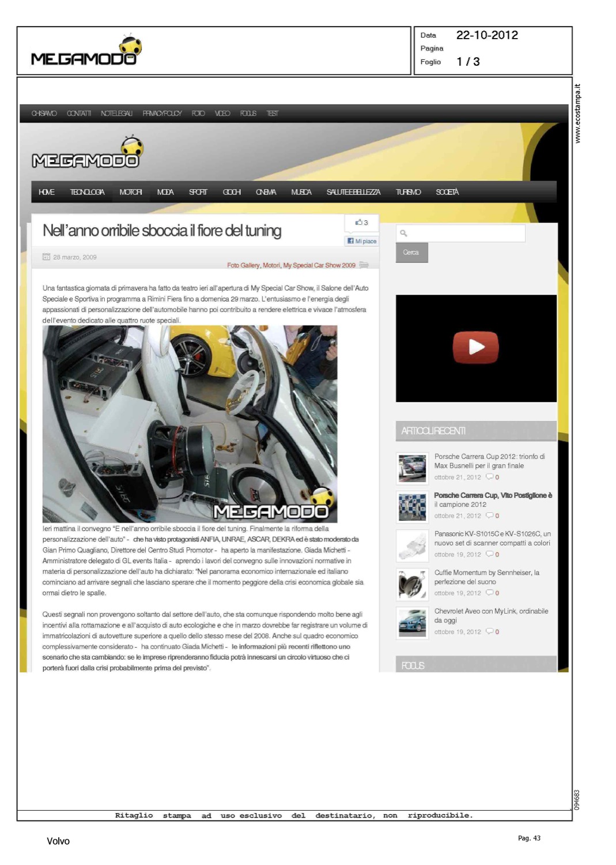Open the Foto Gallery category link
Screen dimensions: 616x865
point(243,265)
